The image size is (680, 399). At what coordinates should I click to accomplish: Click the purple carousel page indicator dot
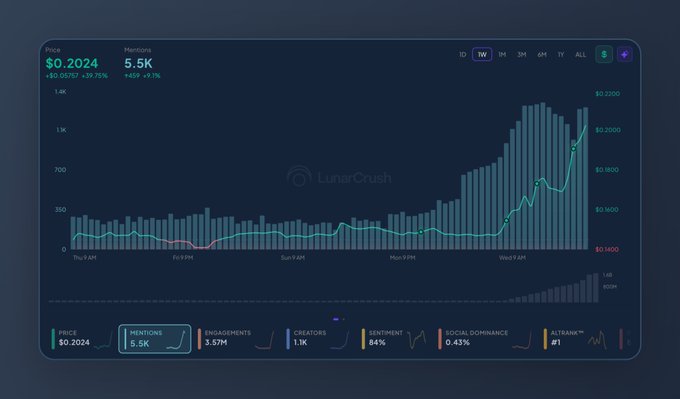tap(336, 319)
